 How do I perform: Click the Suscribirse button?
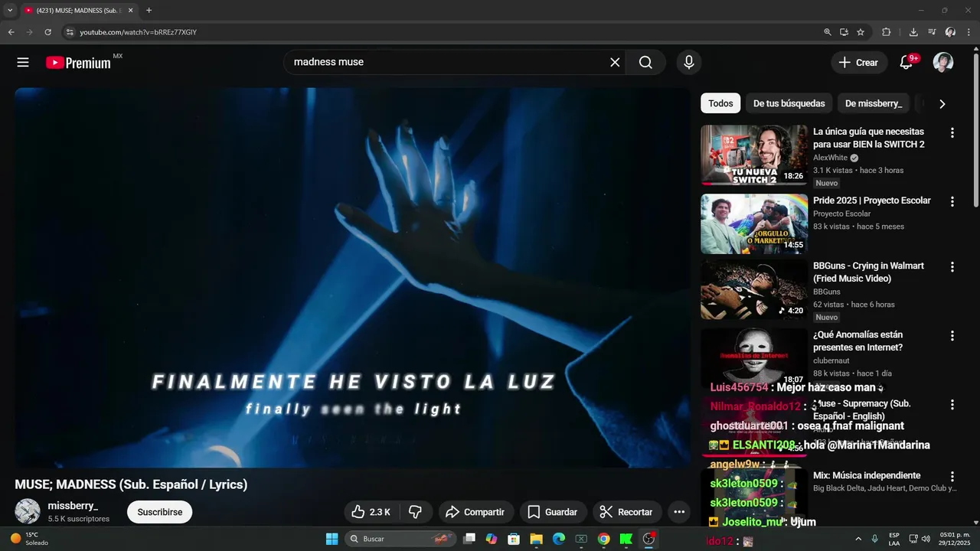click(x=160, y=512)
